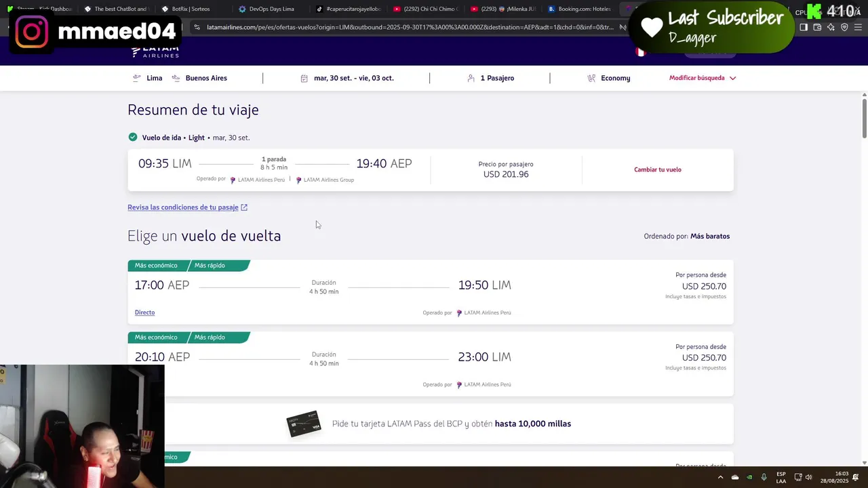The height and width of the screenshot is (488, 868).
Task: Click operator icon on the 20:10 AEP flight
Action: tap(459, 385)
